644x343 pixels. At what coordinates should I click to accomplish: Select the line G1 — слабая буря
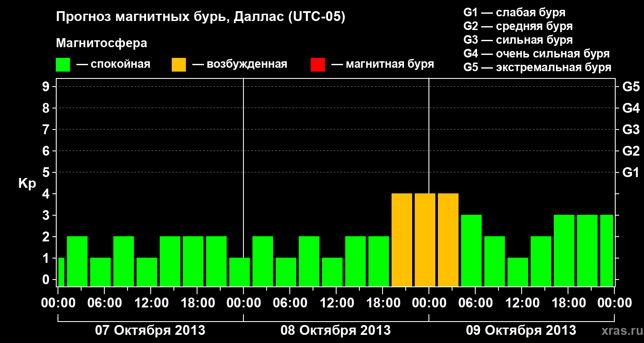[514, 12]
